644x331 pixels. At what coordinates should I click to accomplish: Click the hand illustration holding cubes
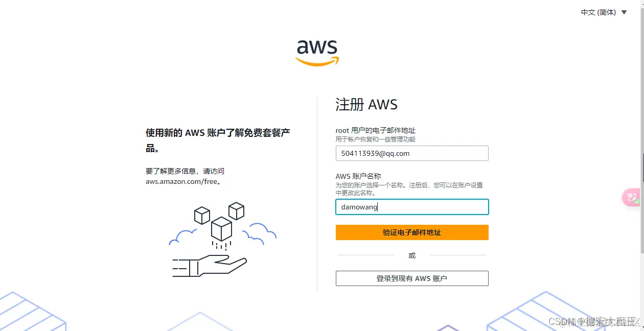[x=210, y=266]
